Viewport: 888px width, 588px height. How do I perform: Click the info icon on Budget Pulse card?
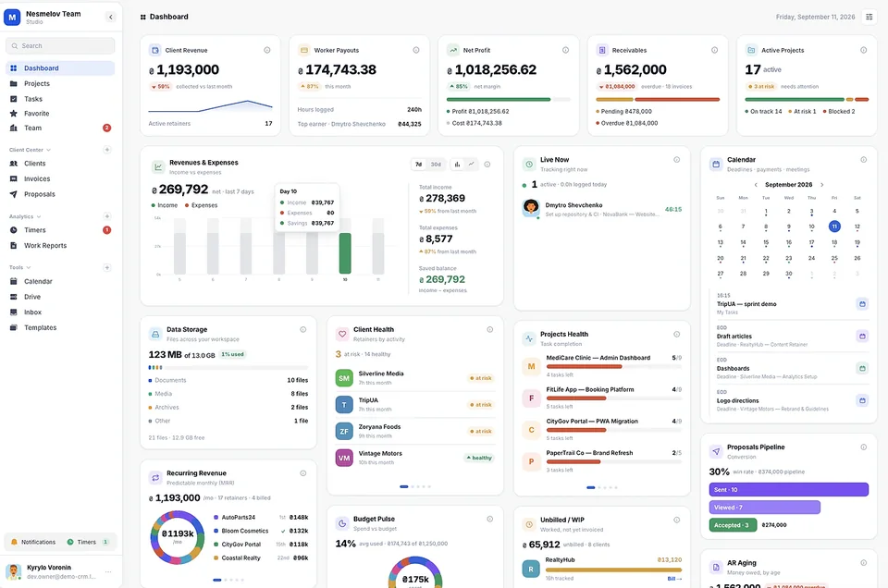click(490, 519)
